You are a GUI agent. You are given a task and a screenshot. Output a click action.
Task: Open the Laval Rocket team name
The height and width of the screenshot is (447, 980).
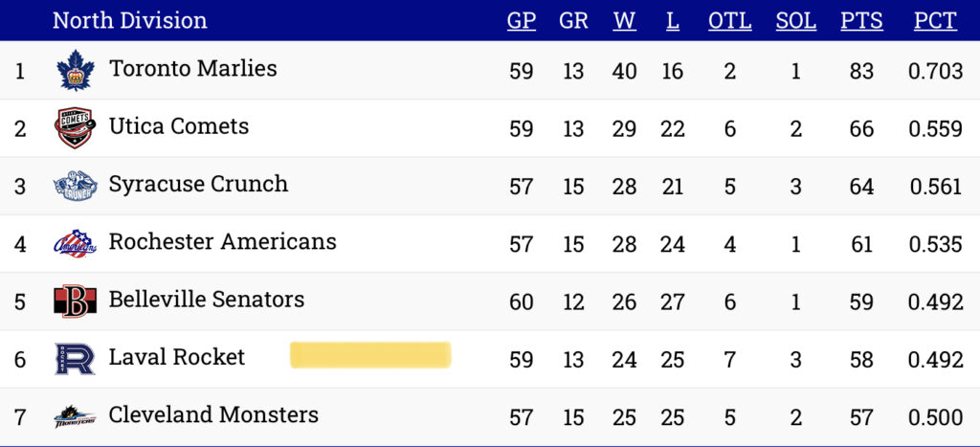177,357
